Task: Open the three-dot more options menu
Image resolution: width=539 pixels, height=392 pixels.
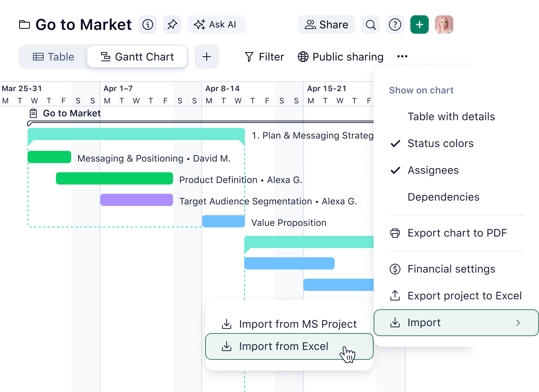Action: [402, 56]
